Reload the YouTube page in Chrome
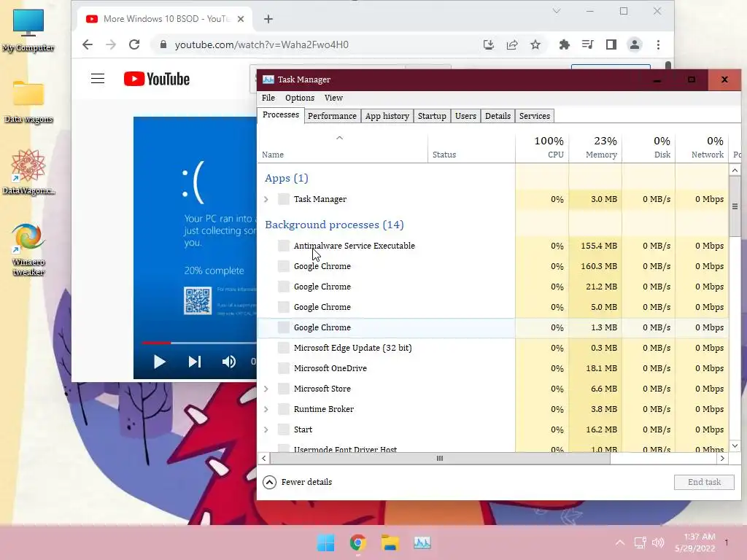Viewport: 747px width, 560px height. coord(134,44)
